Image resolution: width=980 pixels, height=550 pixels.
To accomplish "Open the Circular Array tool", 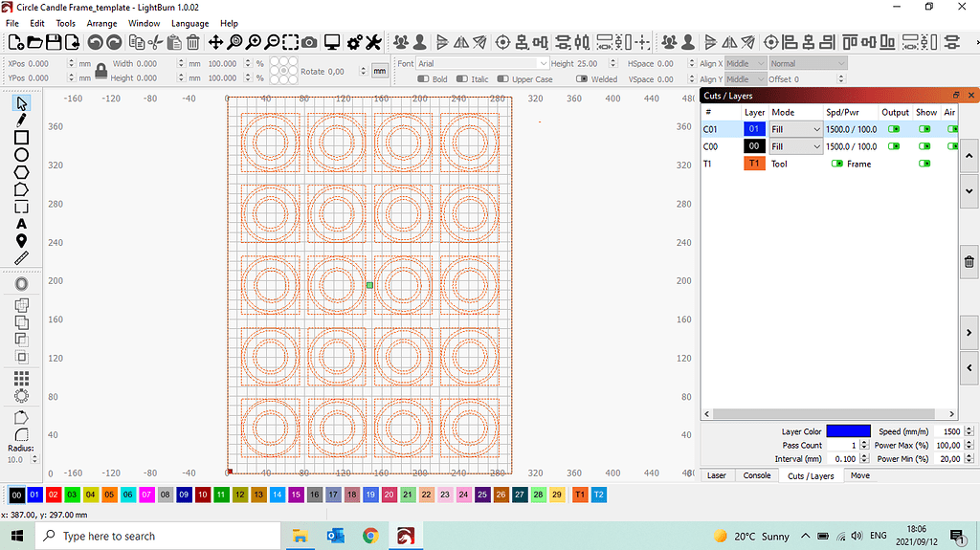I will pyautogui.click(x=21, y=396).
